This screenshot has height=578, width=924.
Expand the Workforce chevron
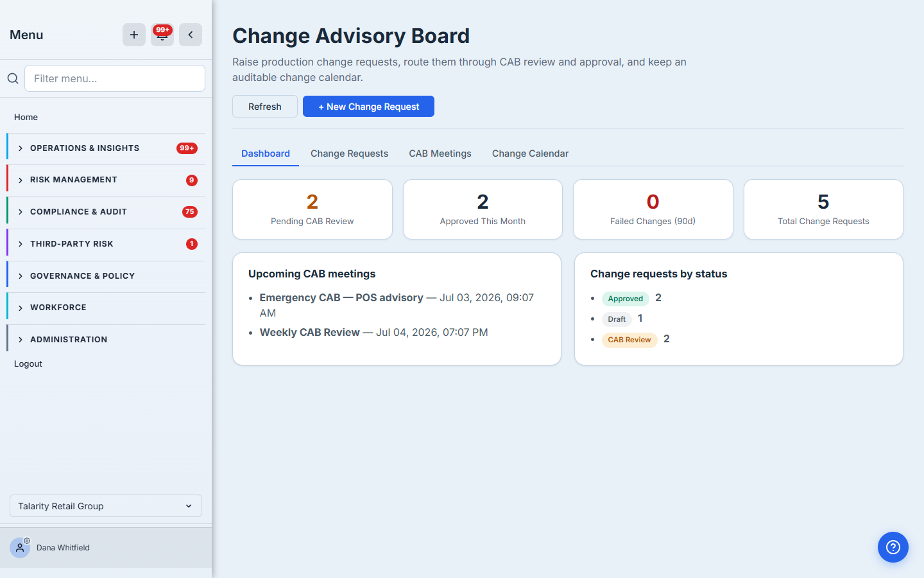pos(21,308)
